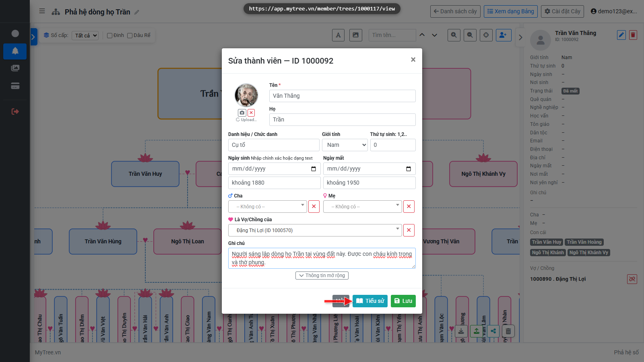The width and height of the screenshot is (644, 362).
Task: Click the Thứ tự sinh order field
Action: (393, 145)
